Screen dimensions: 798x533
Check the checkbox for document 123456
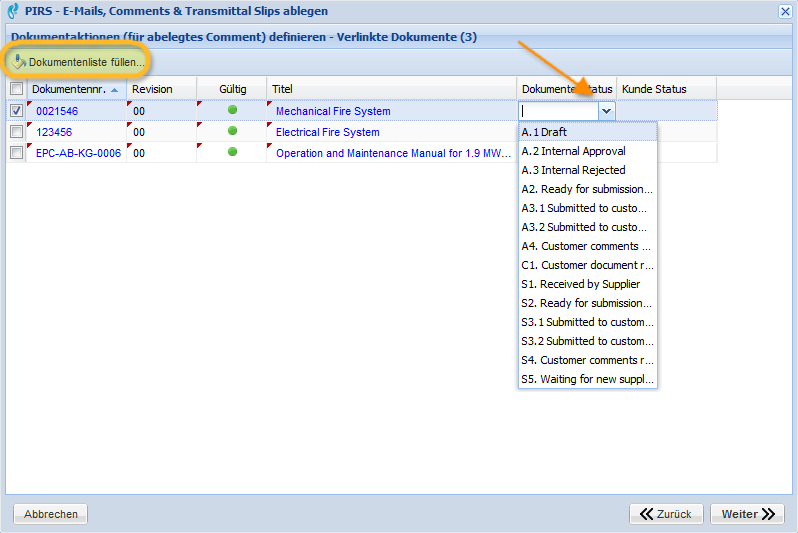16,132
